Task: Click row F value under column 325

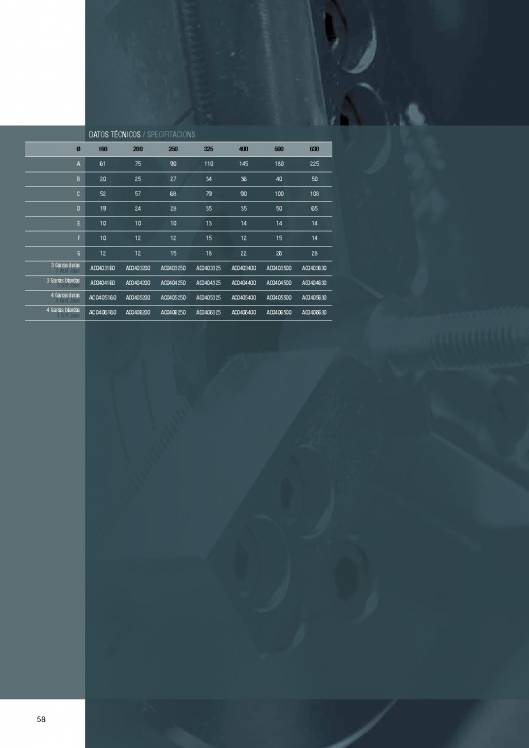Action: (208, 238)
